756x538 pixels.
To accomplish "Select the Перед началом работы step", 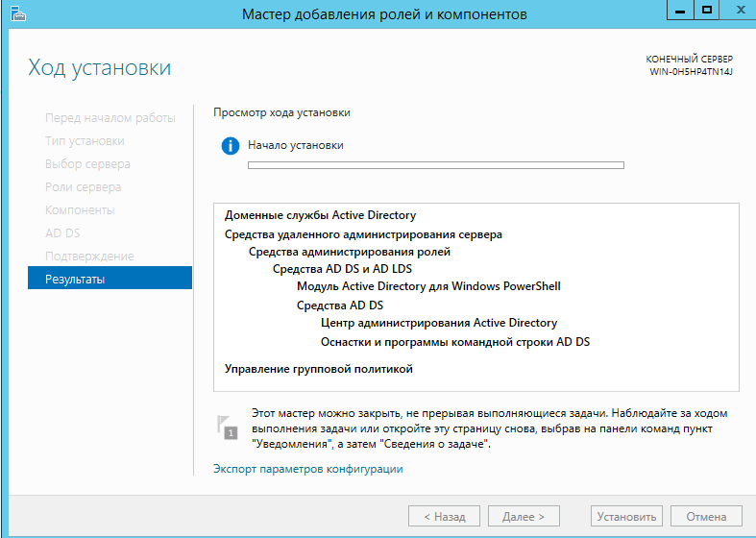I will (110, 118).
